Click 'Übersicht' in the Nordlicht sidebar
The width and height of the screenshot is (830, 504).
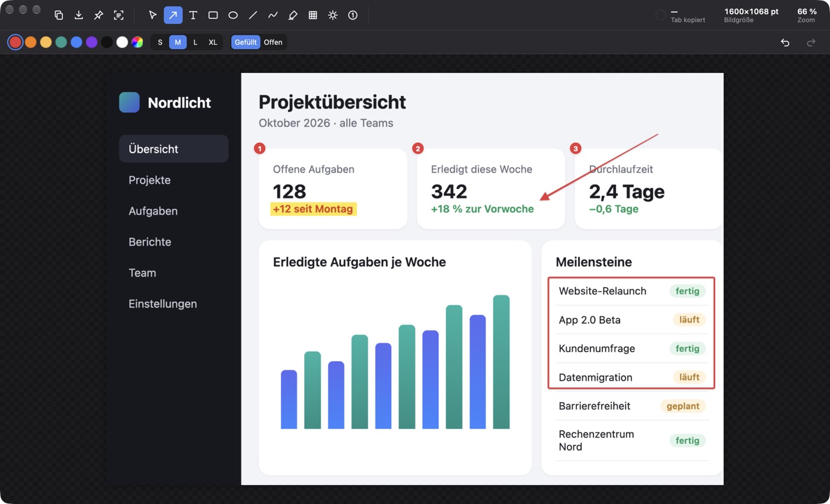[174, 149]
